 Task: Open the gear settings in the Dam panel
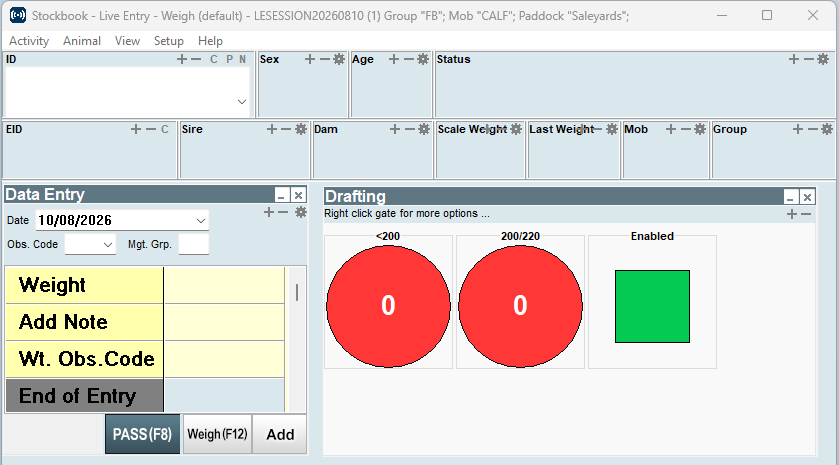[x=424, y=129]
